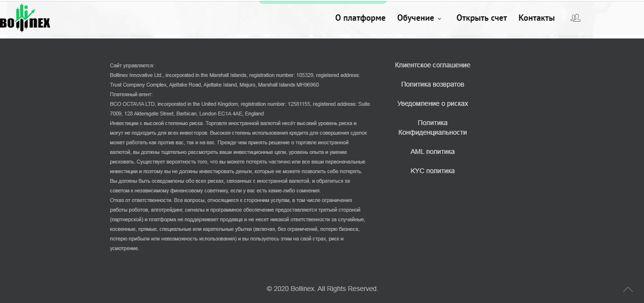Expand the chevron next to Обучение
Image resolution: width=644 pixels, height=303 pixels.
click(439, 19)
